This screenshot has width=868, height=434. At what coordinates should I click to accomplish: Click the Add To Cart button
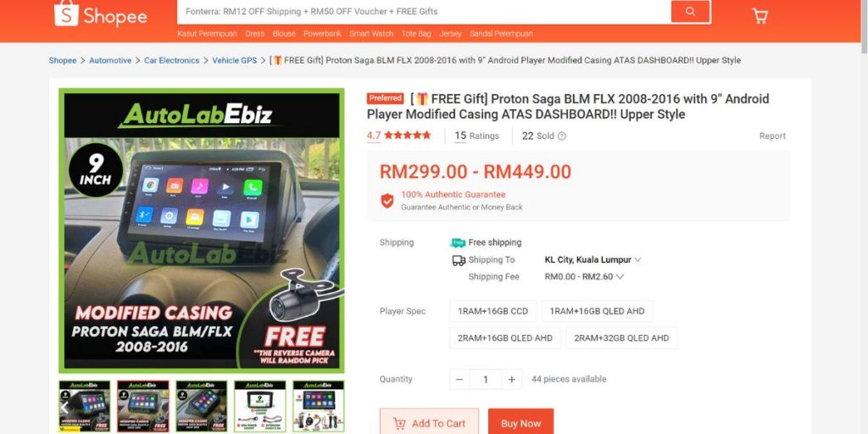point(429,423)
